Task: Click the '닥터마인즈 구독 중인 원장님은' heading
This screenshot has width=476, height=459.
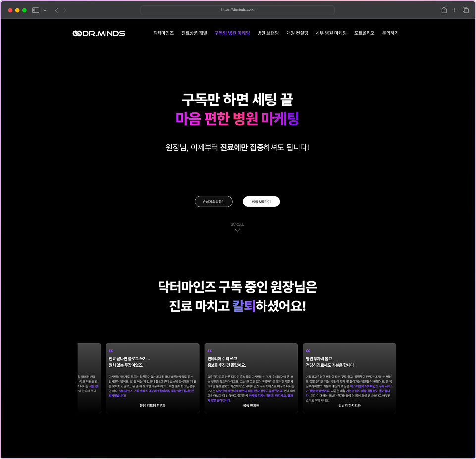Action: [237, 287]
